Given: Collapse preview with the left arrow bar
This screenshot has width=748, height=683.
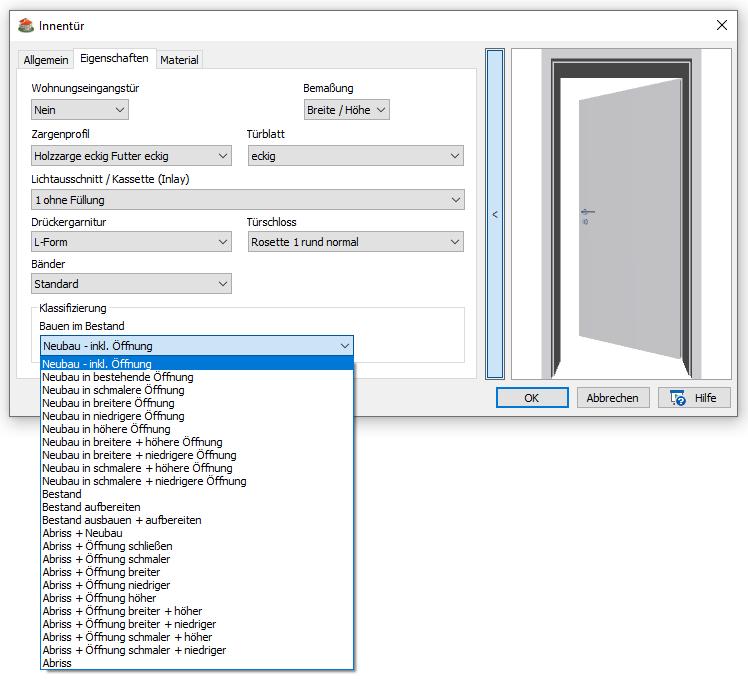Looking at the screenshot, I should coord(494,214).
